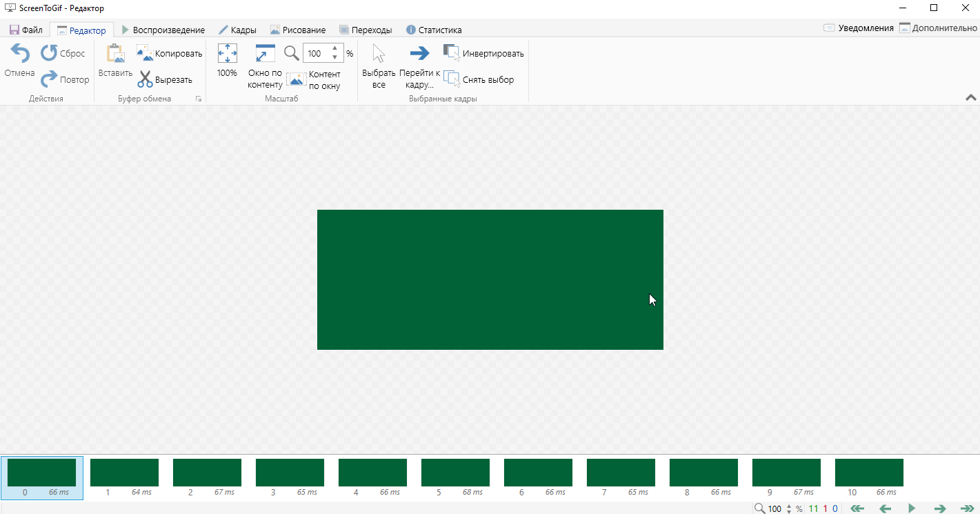
Task: Click the Повтор redo arrow
Action: click(49, 79)
